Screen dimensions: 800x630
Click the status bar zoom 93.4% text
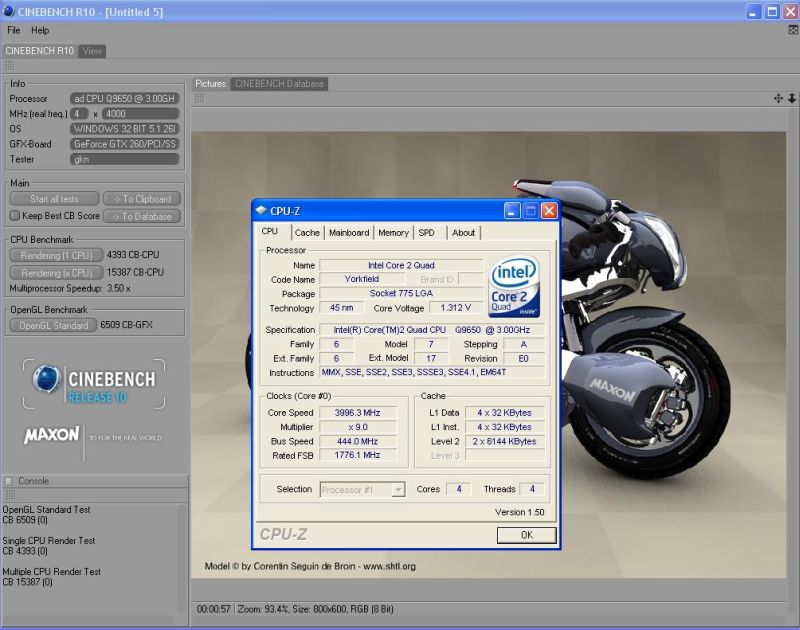coord(263,609)
